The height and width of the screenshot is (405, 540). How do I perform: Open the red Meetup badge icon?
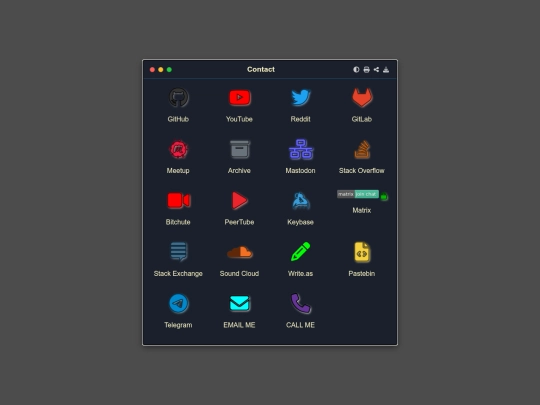pyautogui.click(x=178, y=149)
